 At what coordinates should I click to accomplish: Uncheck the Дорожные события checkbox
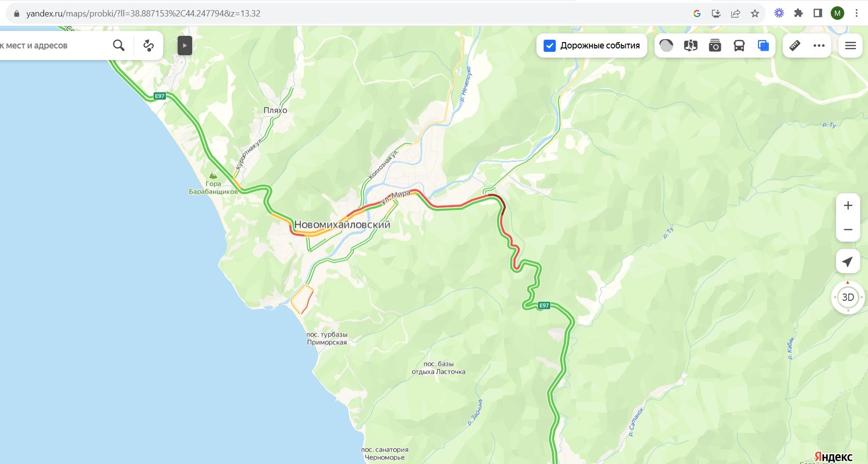(549, 46)
